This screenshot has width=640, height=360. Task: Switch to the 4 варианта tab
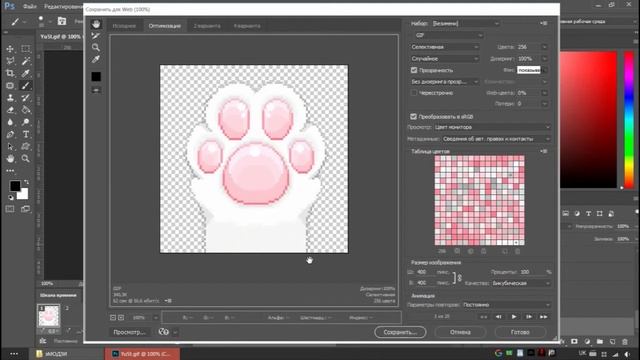coord(247,26)
